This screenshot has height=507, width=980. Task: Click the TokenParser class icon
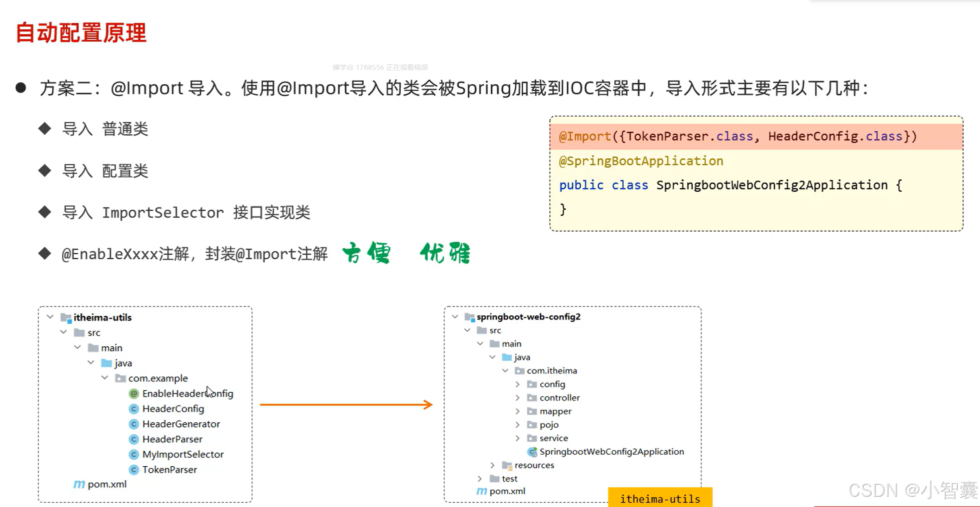(134, 470)
